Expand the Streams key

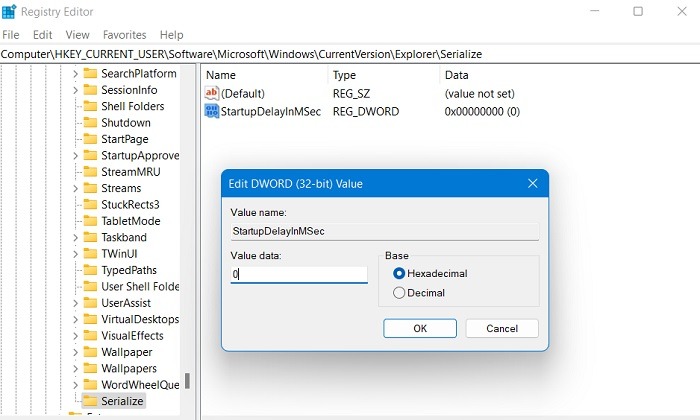pyautogui.click(x=75, y=188)
